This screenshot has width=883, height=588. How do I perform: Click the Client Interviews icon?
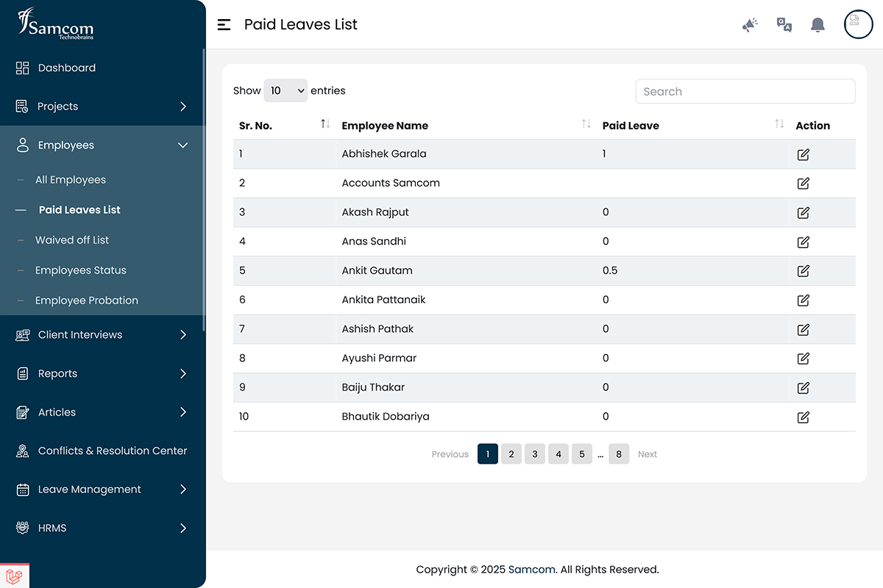pos(23,335)
